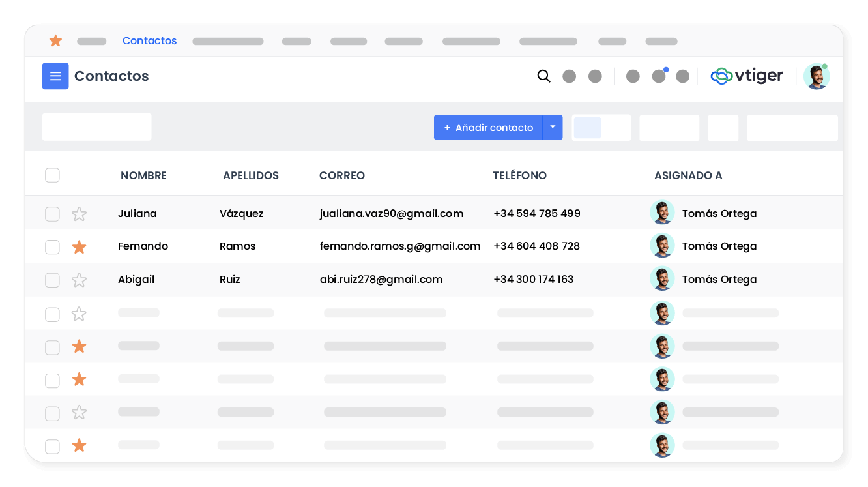Open the user profile avatar
Image resolution: width=868 pixels, height=487 pixels.
pyautogui.click(x=817, y=76)
